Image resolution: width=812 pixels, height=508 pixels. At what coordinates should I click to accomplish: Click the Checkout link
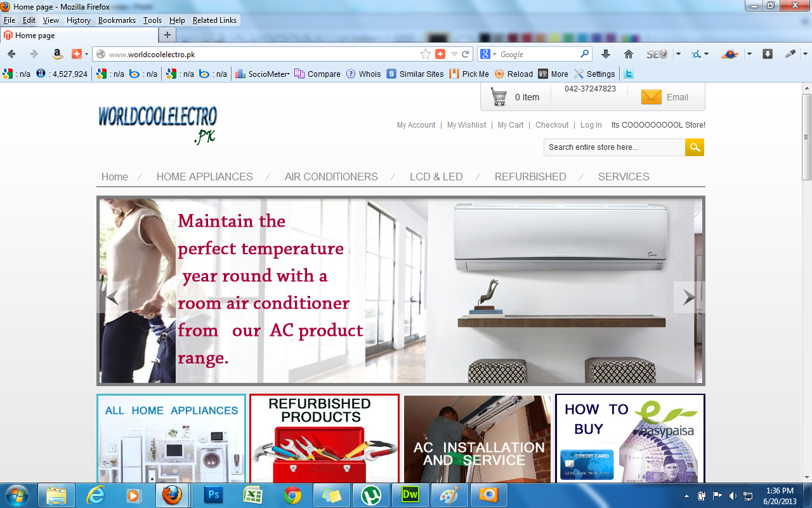(552, 125)
